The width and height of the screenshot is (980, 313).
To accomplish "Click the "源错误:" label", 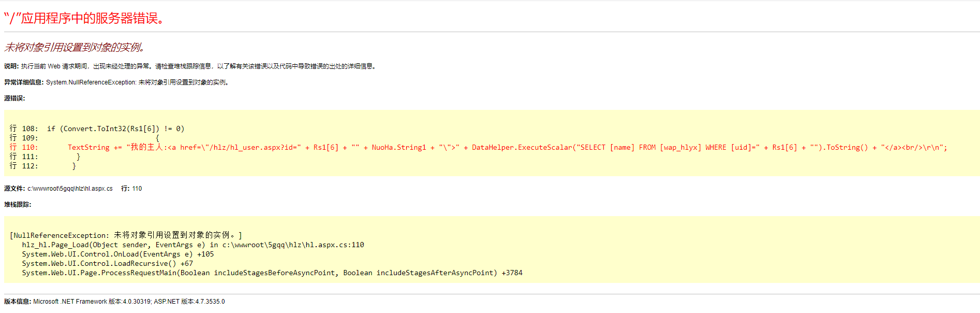I will pos(14,98).
